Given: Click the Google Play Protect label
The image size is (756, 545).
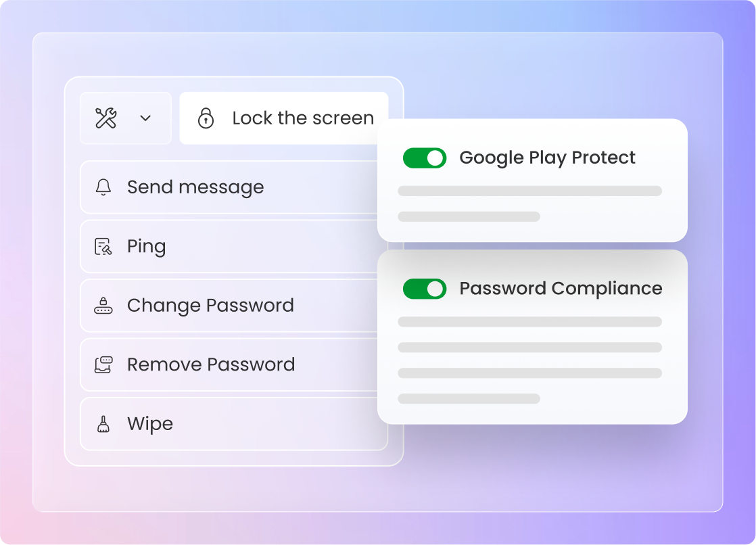Looking at the screenshot, I should point(547,158).
